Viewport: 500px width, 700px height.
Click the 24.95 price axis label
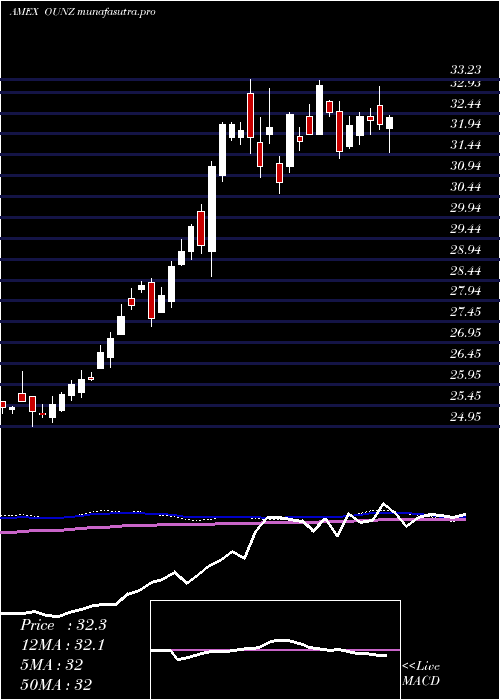click(x=466, y=417)
